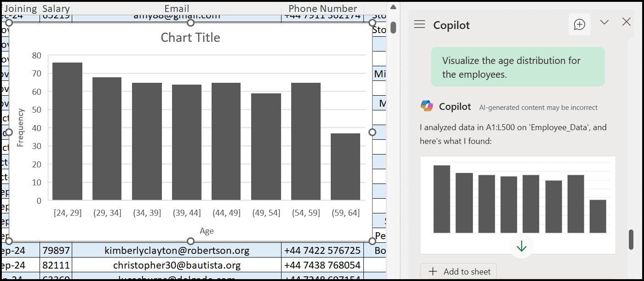The height and width of the screenshot is (281, 644).
Task: Click the Add to sheet button
Action: pyautogui.click(x=458, y=271)
